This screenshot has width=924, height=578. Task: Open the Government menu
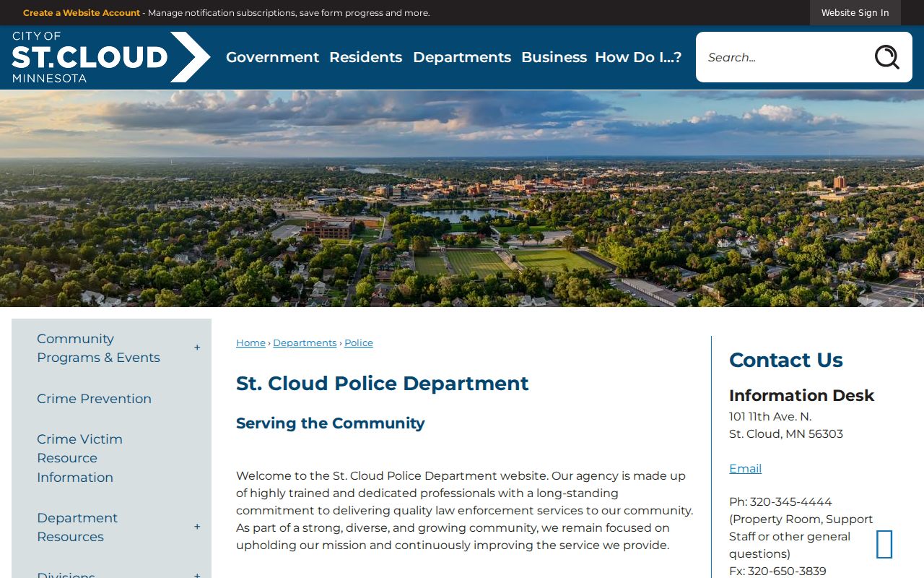point(272,57)
